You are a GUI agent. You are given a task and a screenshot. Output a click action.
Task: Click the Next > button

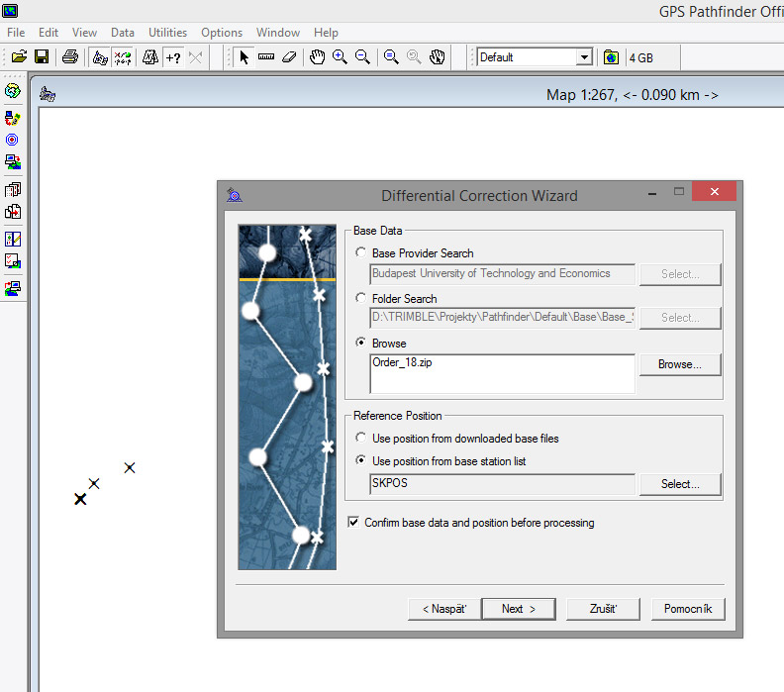[x=519, y=609]
